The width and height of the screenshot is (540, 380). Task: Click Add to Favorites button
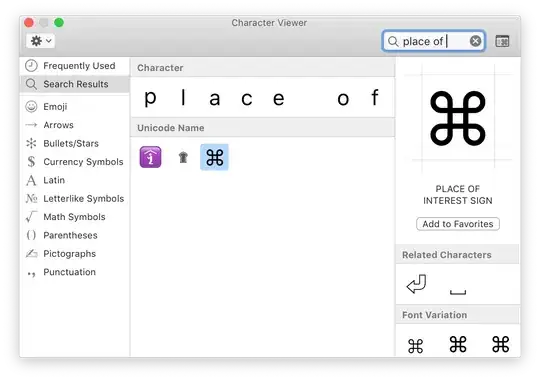(x=458, y=224)
